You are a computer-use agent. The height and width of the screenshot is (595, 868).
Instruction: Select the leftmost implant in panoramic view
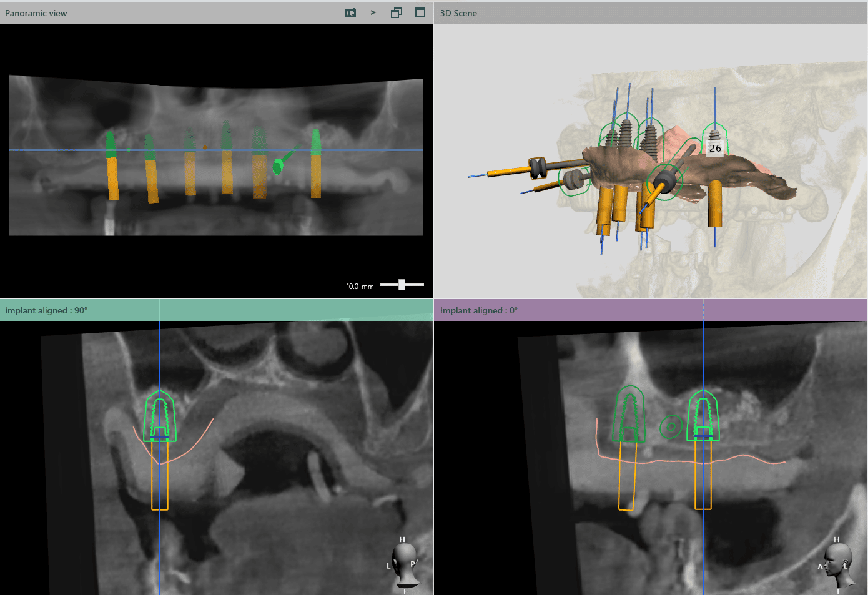click(112, 167)
